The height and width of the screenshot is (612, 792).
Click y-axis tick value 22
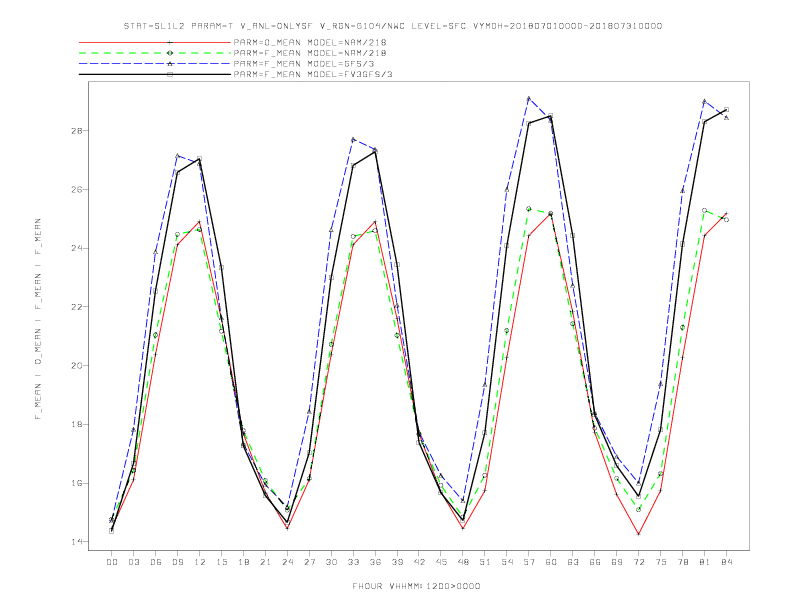click(x=76, y=307)
